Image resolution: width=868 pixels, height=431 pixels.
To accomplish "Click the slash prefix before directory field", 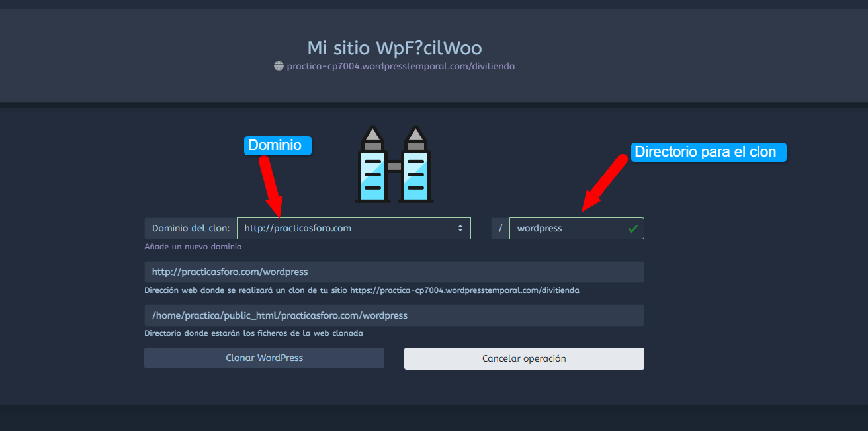I will 501,228.
